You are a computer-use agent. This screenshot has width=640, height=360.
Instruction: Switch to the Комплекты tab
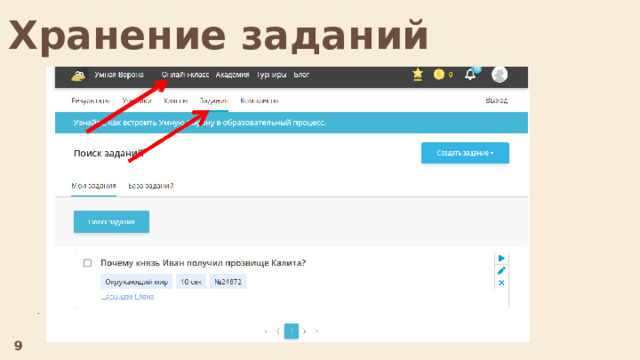pyautogui.click(x=259, y=100)
